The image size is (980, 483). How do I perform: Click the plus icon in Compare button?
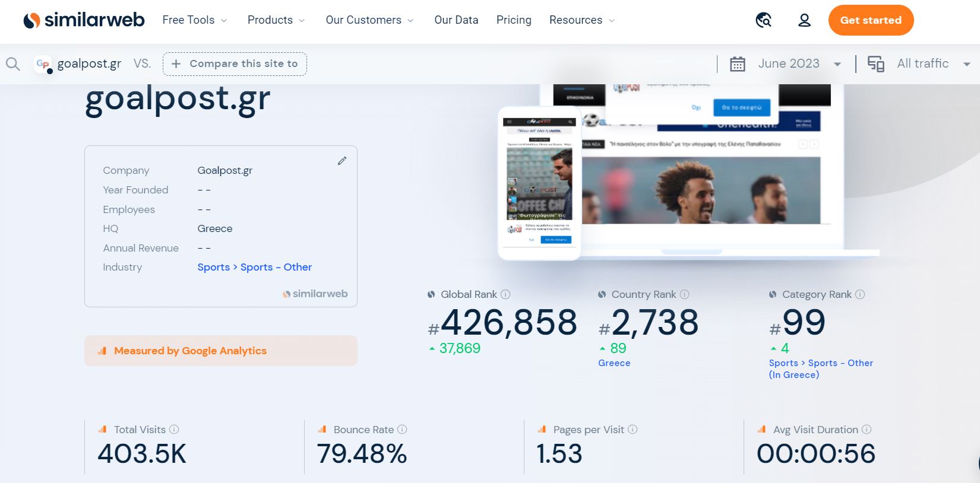(x=176, y=64)
